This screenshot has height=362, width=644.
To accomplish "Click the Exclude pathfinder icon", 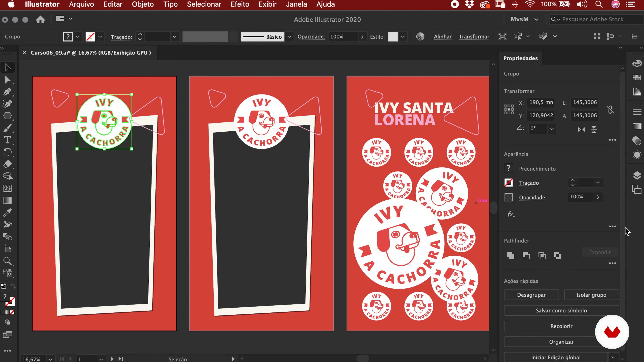I will [558, 256].
